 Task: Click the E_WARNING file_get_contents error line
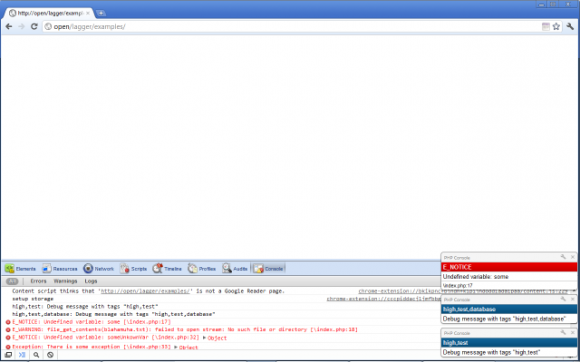click(x=185, y=330)
